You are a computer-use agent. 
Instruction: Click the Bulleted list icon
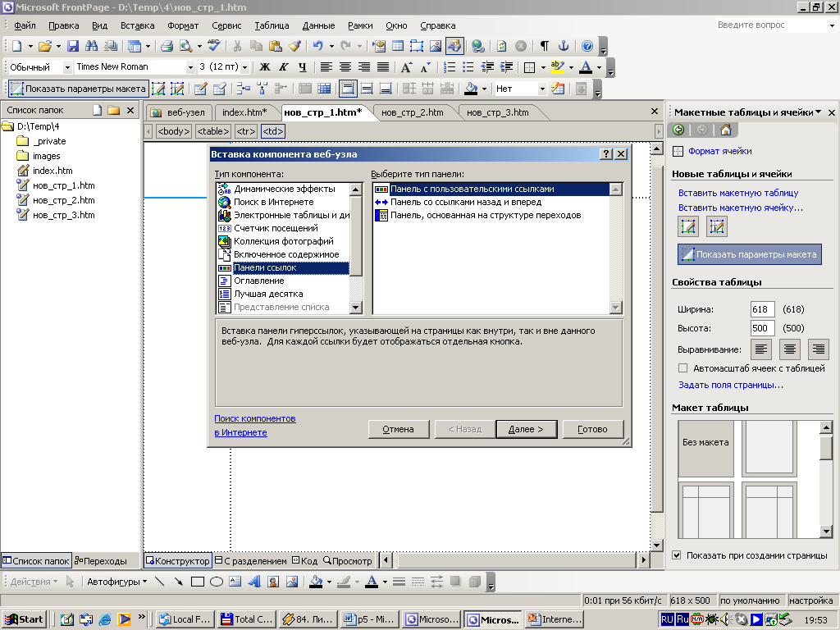(468, 67)
